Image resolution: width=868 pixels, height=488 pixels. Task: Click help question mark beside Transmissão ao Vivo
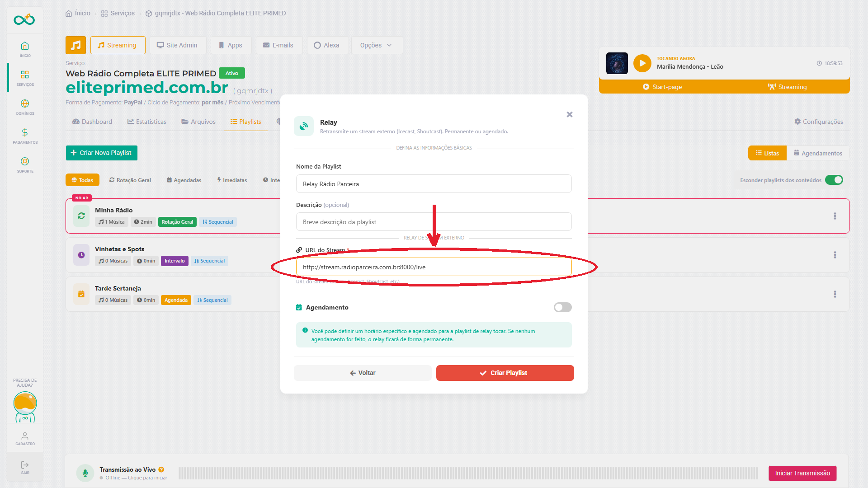click(x=161, y=469)
